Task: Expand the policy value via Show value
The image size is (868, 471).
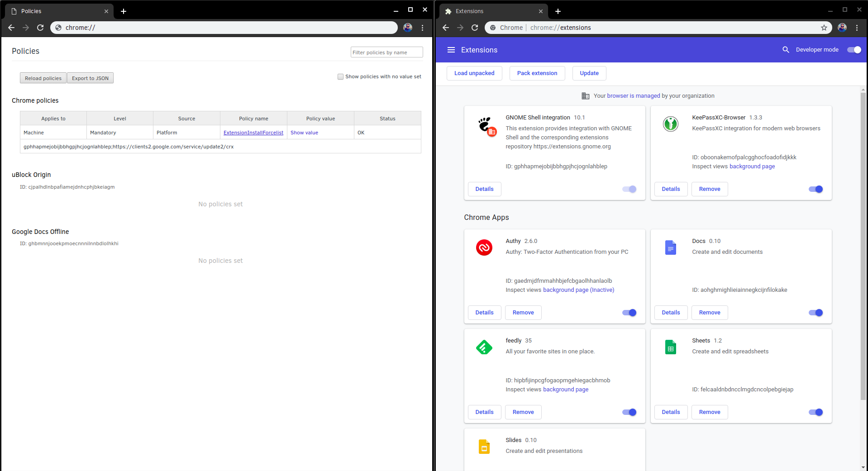Action: (304, 133)
